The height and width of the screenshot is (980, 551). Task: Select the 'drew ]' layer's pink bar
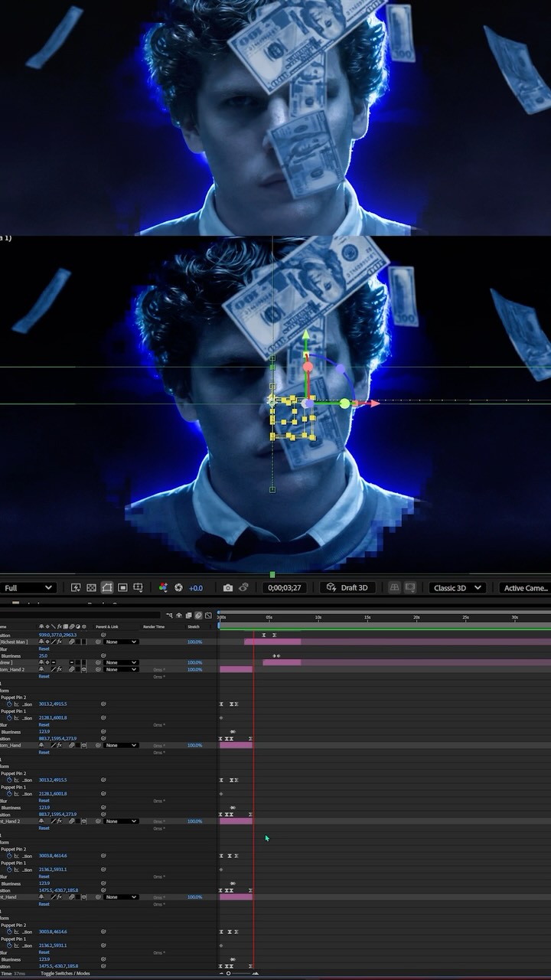click(282, 662)
